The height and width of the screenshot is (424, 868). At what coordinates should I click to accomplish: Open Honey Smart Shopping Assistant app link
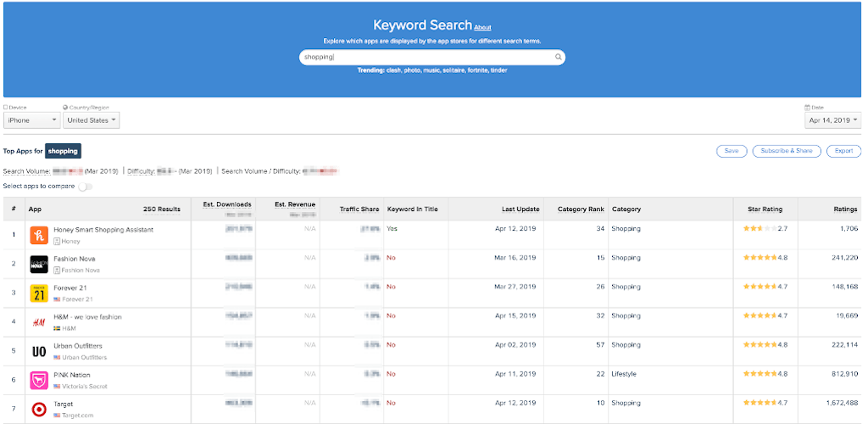point(103,229)
